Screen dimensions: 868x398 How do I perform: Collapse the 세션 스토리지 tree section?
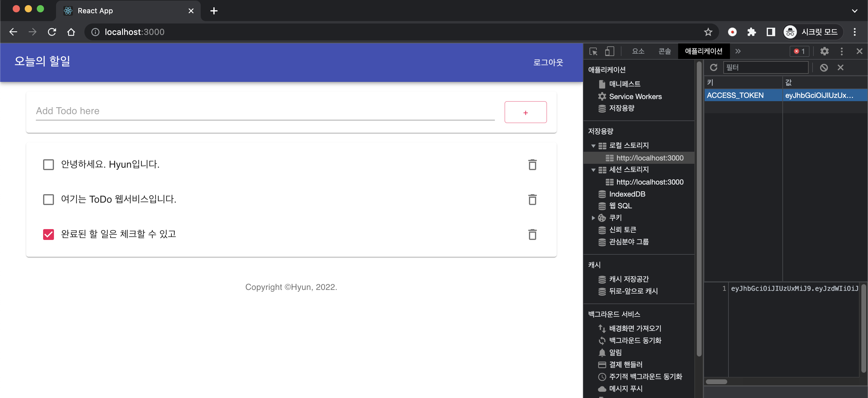click(593, 170)
